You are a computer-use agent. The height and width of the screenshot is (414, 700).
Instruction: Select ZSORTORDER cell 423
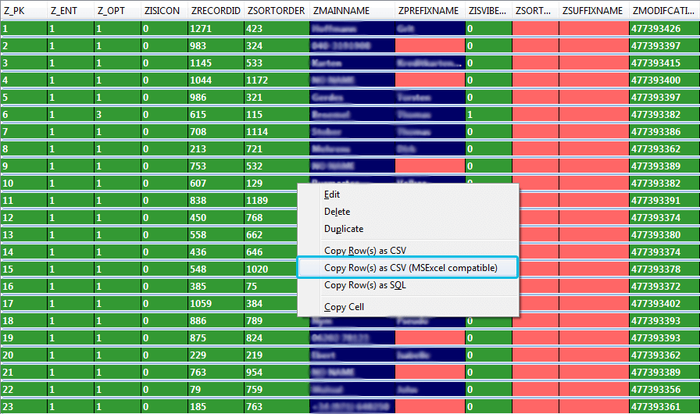pyautogui.click(x=276, y=29)
